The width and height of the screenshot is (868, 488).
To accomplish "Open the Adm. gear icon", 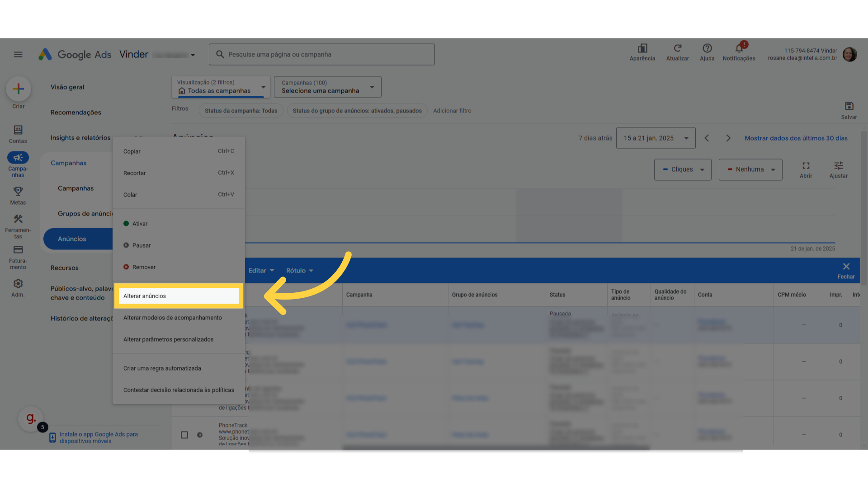I will coord(18,284).
